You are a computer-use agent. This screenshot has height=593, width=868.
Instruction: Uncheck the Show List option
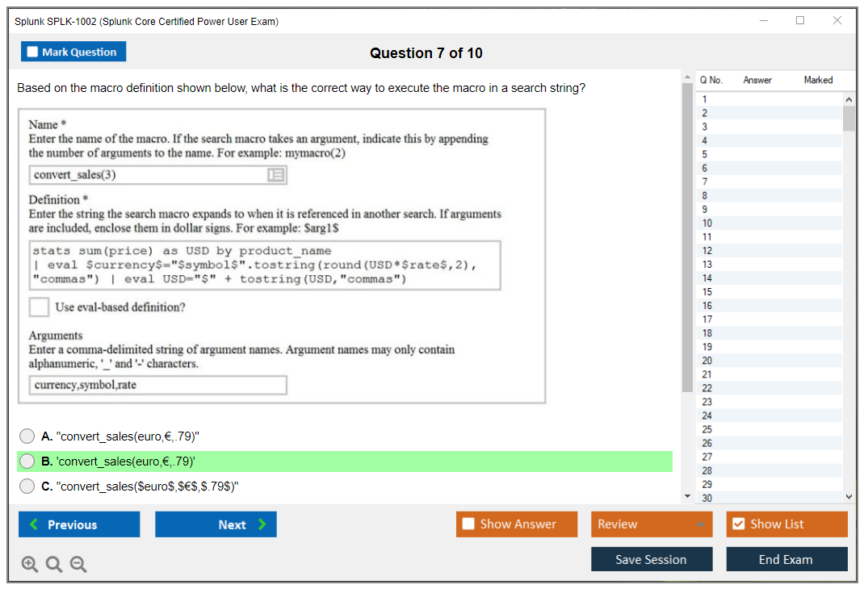tap(738, 524)
